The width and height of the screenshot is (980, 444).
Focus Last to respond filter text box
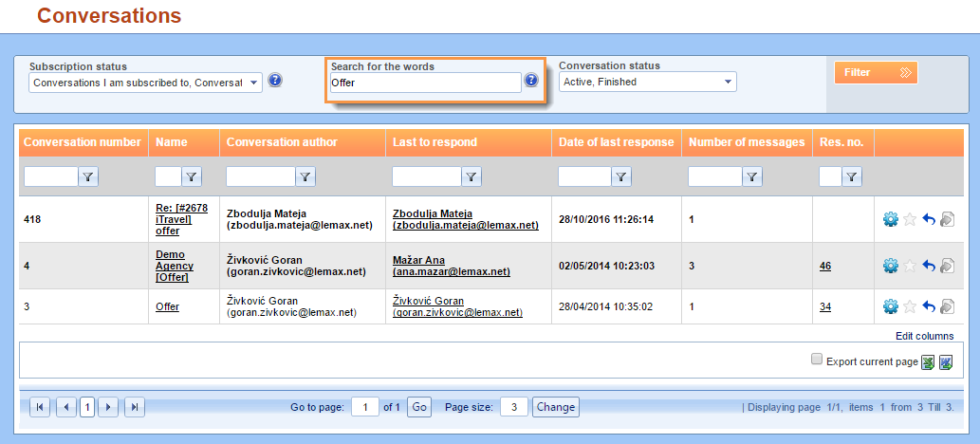click(x=427, y=177)
